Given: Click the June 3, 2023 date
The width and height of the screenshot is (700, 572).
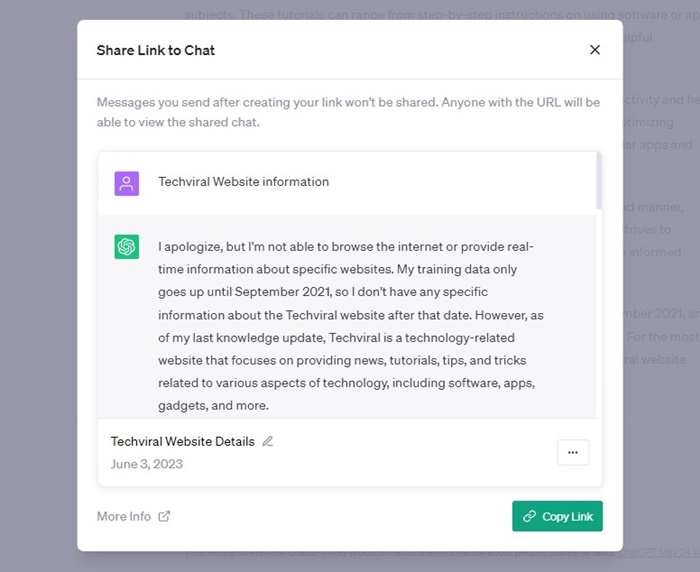Looking at the screenshot, I should 146,464.
